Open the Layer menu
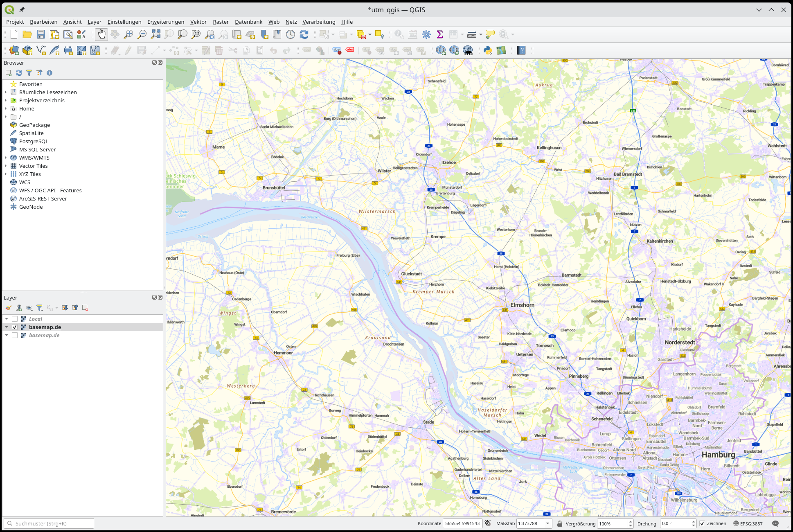Screen dimensions: 793x532 pyautogui.click(x=95, y=22)
